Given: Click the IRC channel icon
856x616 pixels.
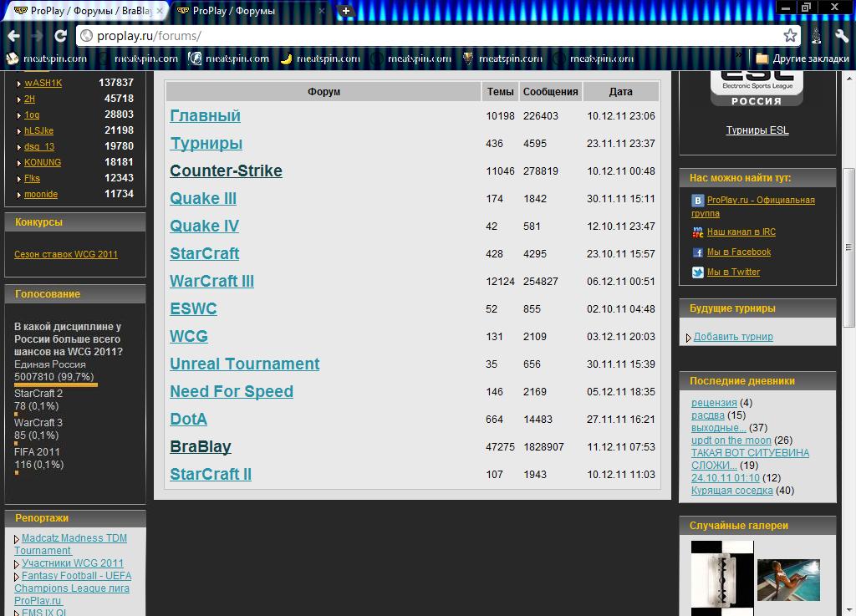Looking at the screenshot, I should (697, 232).
